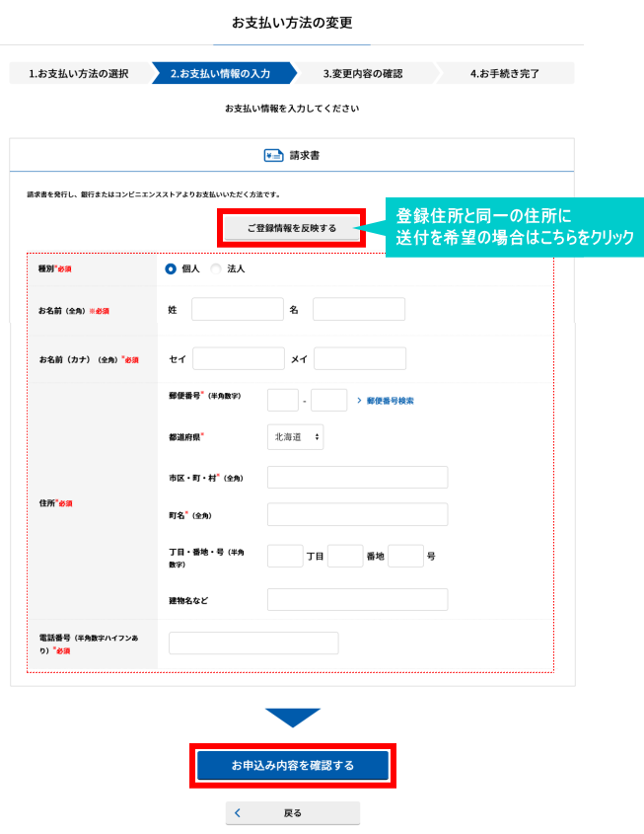Image resolution: width=644 pixels, height=834 pixels.
Task: Select step 3.変更内容の確認
Action: pos(363,73)
